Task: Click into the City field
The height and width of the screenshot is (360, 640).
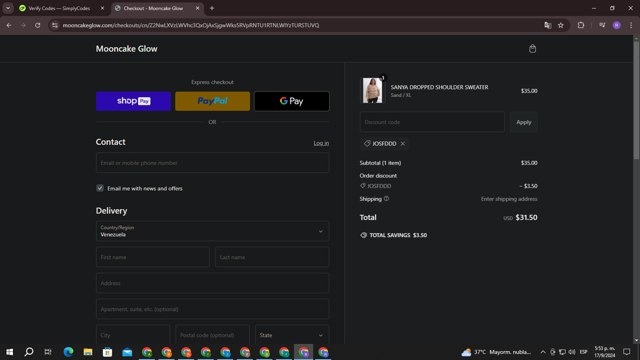Action: pyautogui.click(x=133, y=335)
